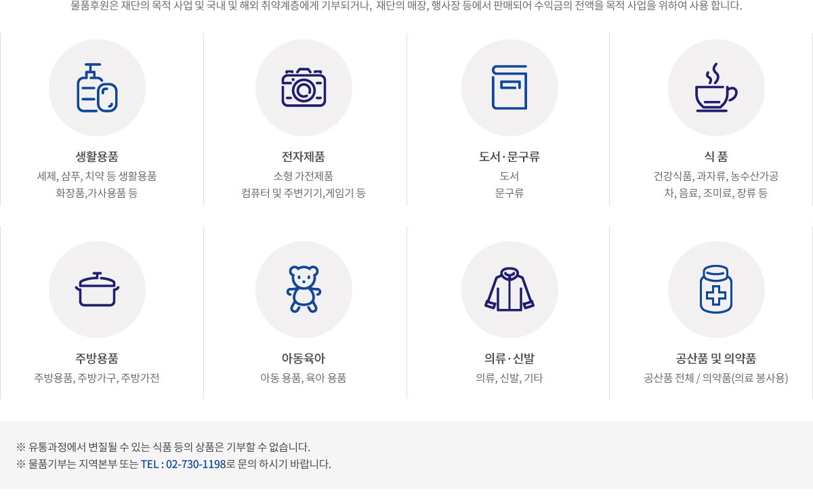Select the medicine bottle icon
This screenshot has height=504, width=813.
tap(716, 290)
